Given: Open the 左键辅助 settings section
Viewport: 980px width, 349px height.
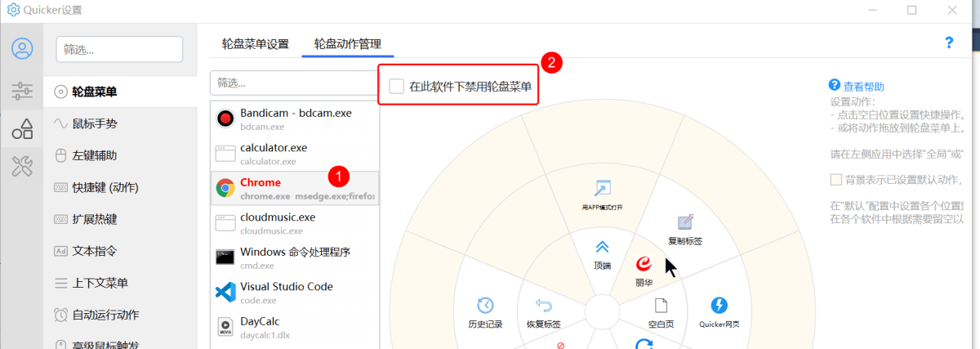Looking at the screenshot, I should click(120, 155).
